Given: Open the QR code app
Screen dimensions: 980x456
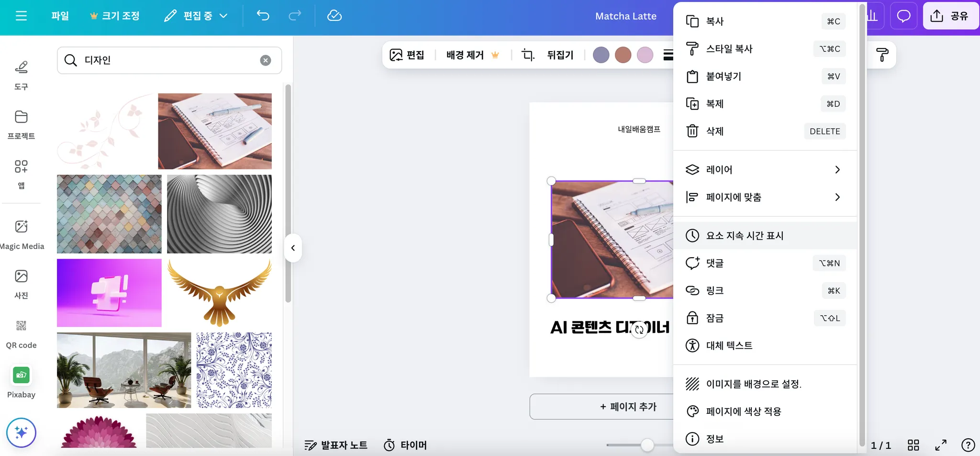Looking at the screenshot, I should pos(21,334).
